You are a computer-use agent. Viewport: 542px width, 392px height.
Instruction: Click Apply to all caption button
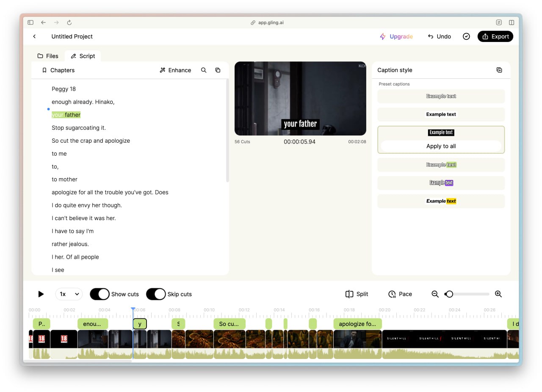[441, 146]
